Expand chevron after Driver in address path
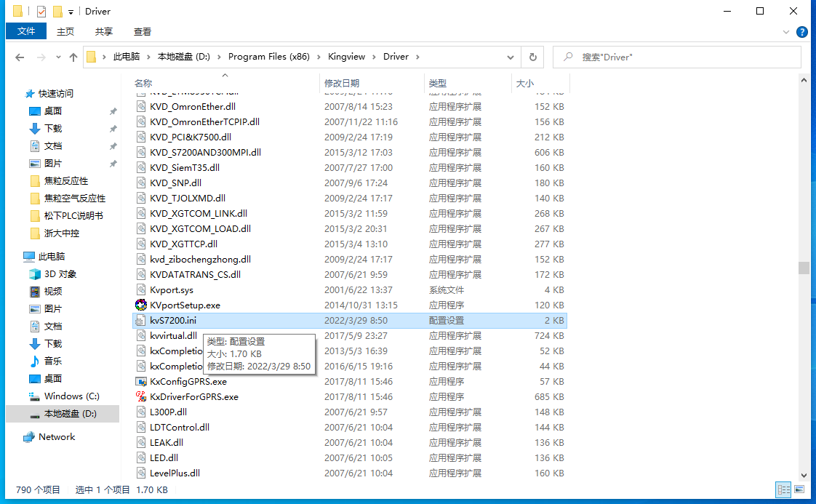The height and width of the screenshot is (504, 816). click(417, 57)
